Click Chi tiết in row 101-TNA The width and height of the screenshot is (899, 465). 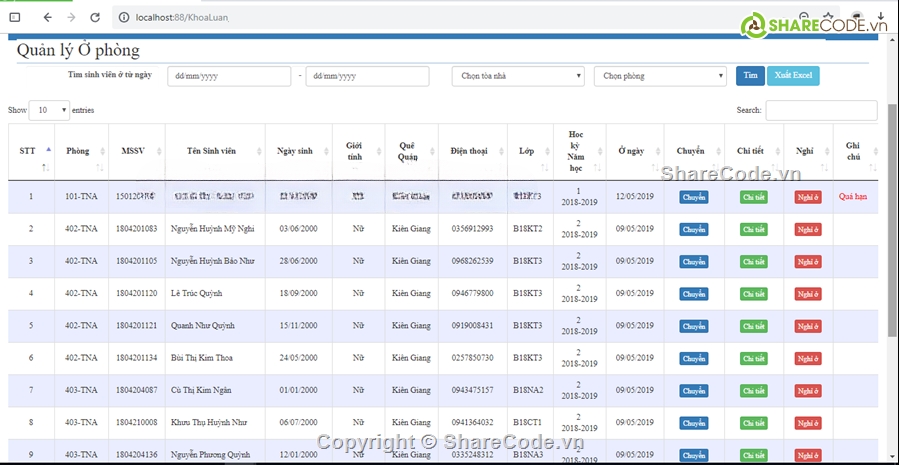coord(754,197)
